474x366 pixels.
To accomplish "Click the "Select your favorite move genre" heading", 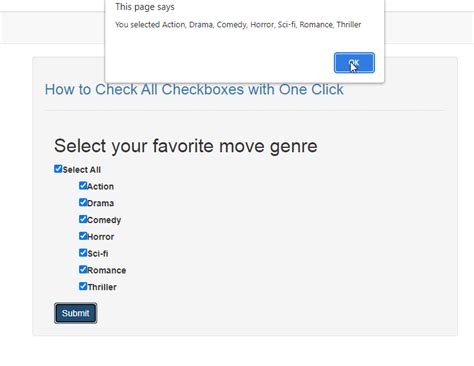I will click(x=186, y=146).
